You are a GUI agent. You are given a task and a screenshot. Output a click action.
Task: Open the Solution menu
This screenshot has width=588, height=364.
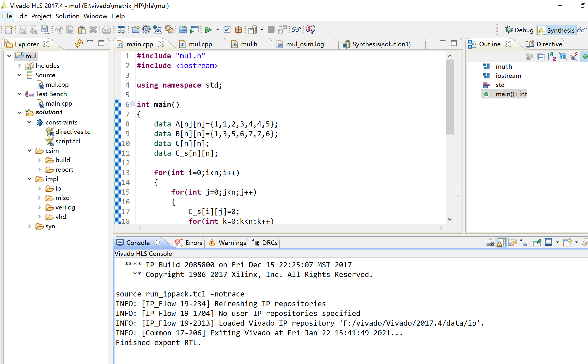click(x=67, y=16)
